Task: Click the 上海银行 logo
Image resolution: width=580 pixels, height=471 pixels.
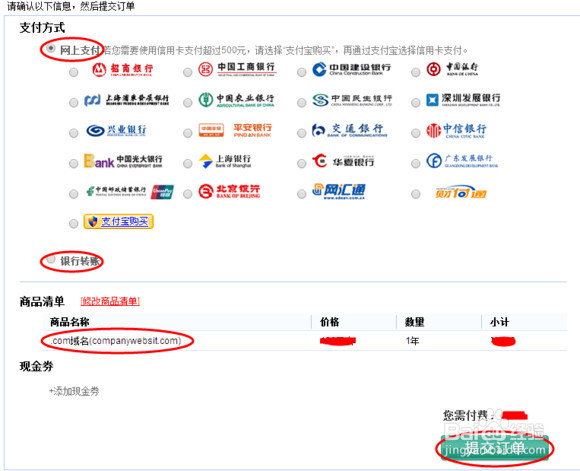Action: click(225, 161)
